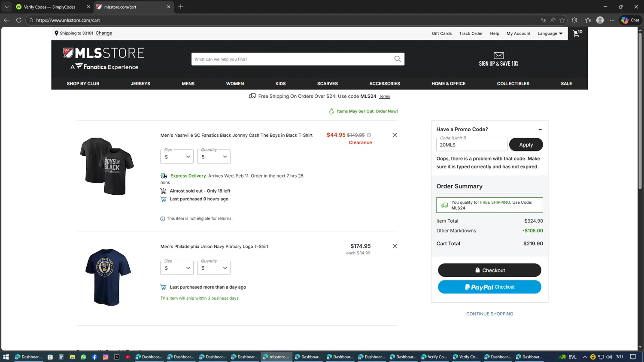Click the Continue Shopping link
Viewport: 644px width, 362px height.
click(489, 314)
